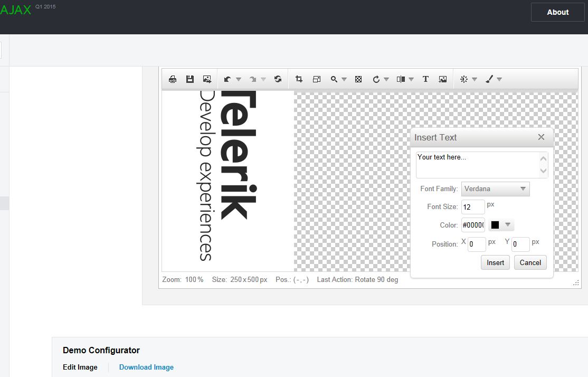Click the 'Your text here...' text area
This screenshot has height=377, width=588.
(x=482, y=165)
